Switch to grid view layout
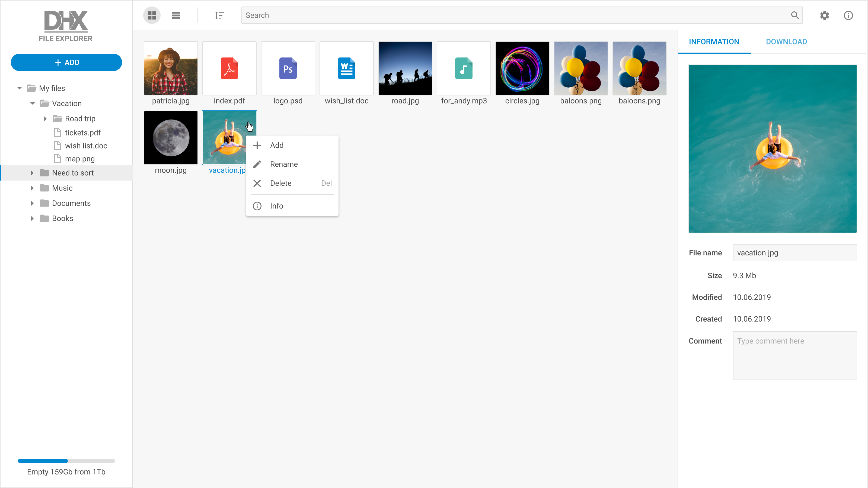The width and height of the screenshot is (868, 488). [152, 15]
